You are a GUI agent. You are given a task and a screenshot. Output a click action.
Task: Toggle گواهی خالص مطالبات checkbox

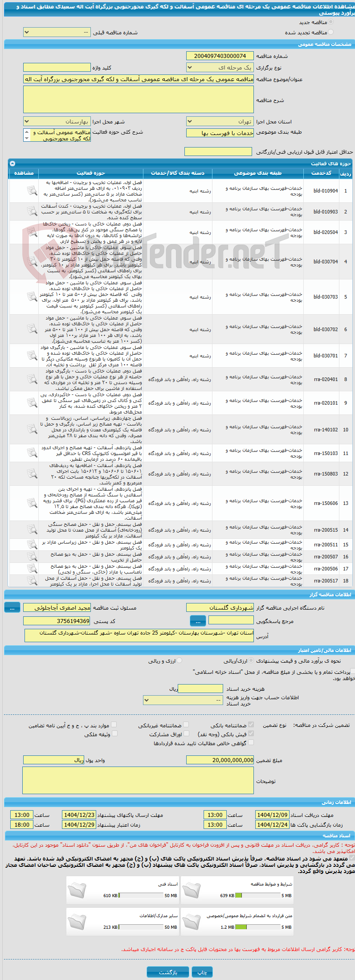[x=251, y=742]
